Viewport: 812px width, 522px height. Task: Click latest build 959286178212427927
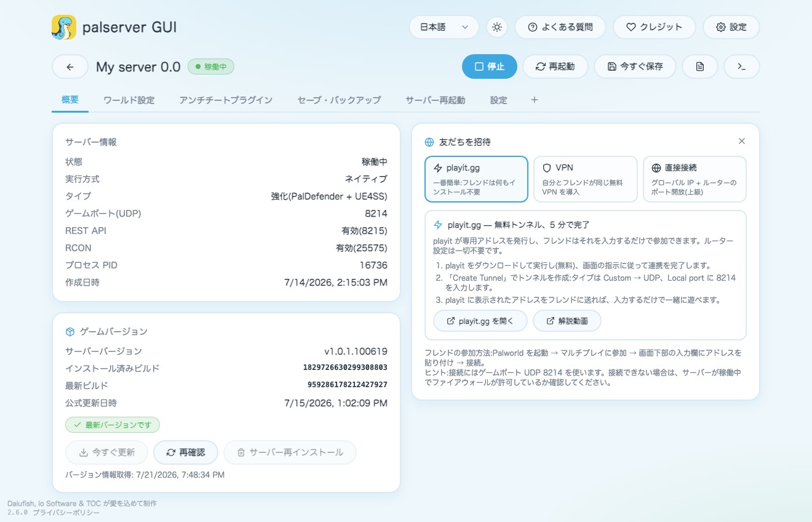348,385
